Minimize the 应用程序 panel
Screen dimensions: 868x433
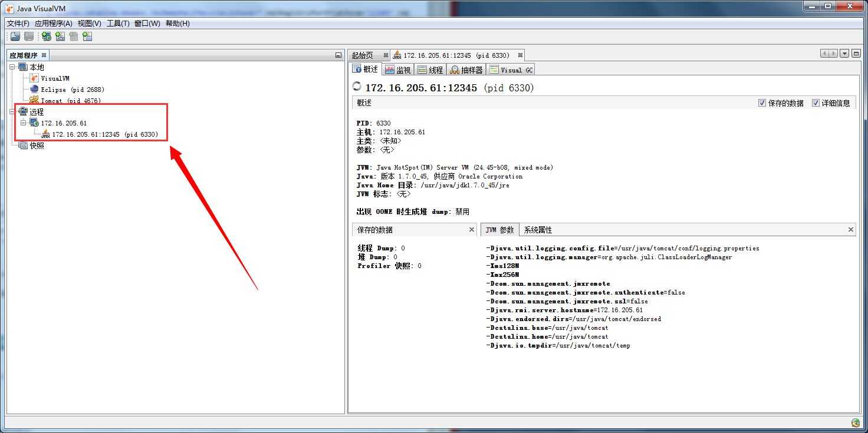338,55
